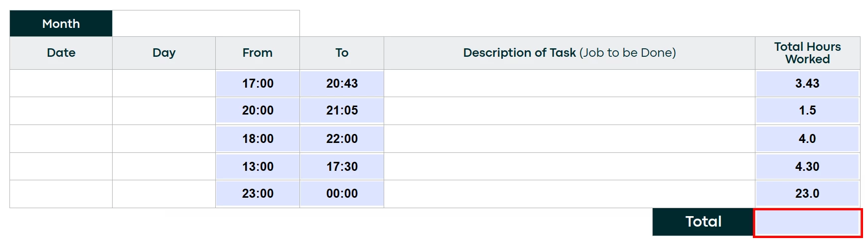
Task: Click the From field showing 13:00
Action: 258,167
